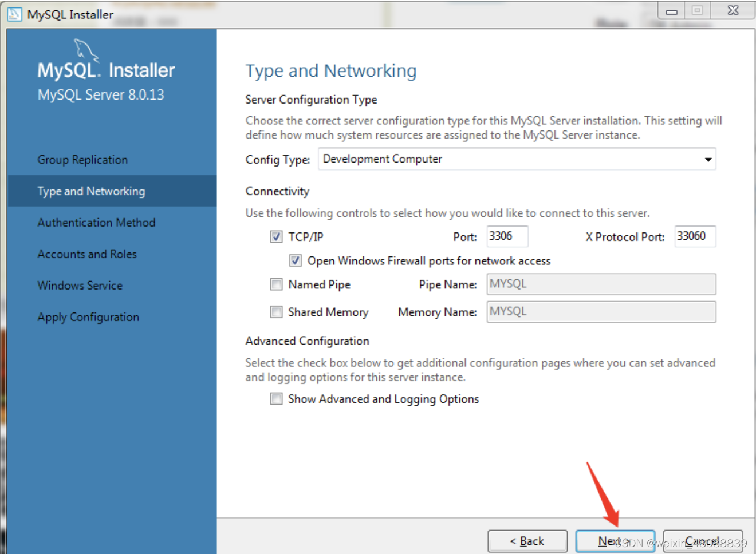Click the Cancel button
Screen dimensions: 756x554
click(703, 541)
